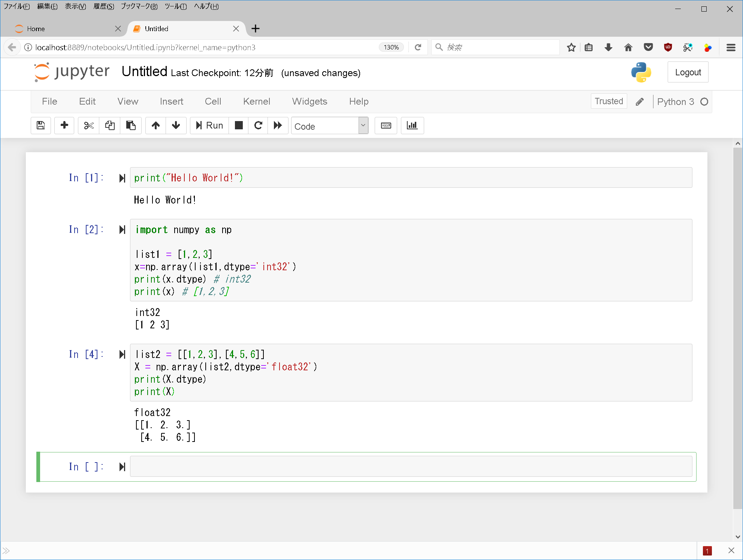Insert a new cell with the plus icon
Image resolution: width=743 pixels, height=560 pixels.
[x=64, y=126]
